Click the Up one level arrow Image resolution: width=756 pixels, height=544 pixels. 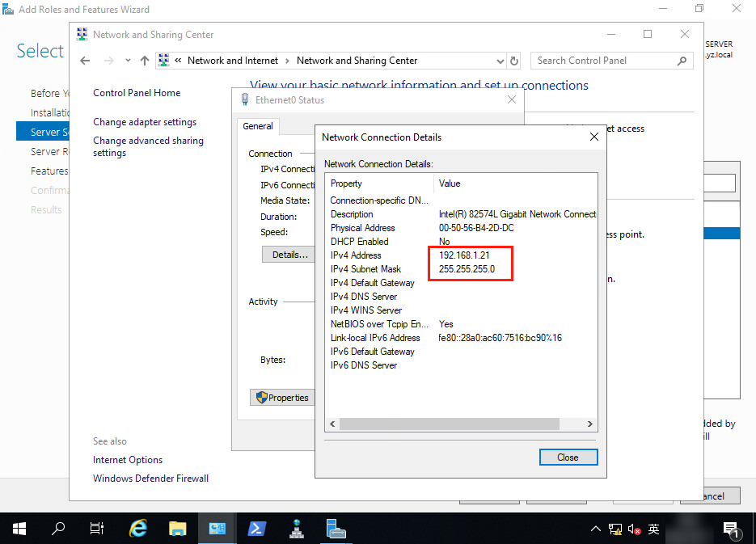click(145, 61)
